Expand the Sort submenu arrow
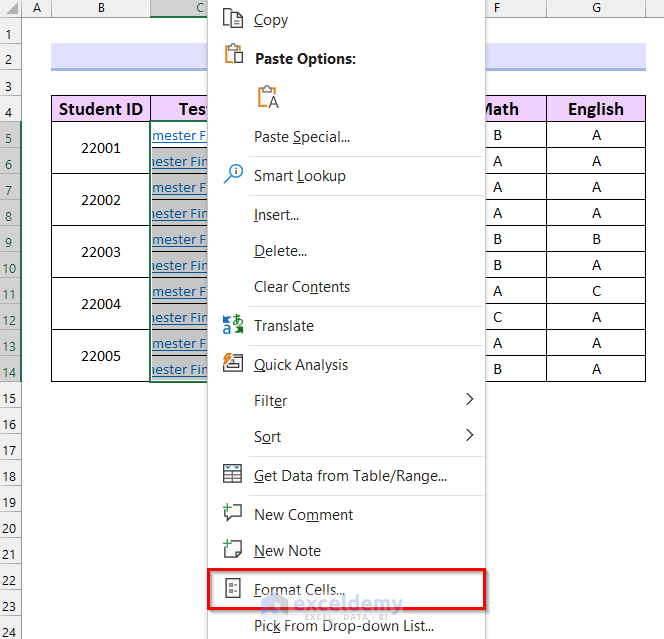The image size is (664, 639). 469,436
